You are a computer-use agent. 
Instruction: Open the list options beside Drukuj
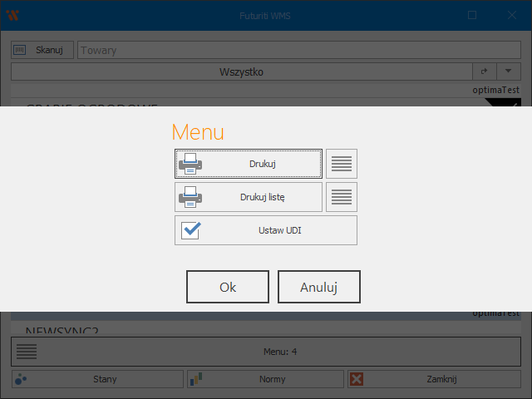341,164
